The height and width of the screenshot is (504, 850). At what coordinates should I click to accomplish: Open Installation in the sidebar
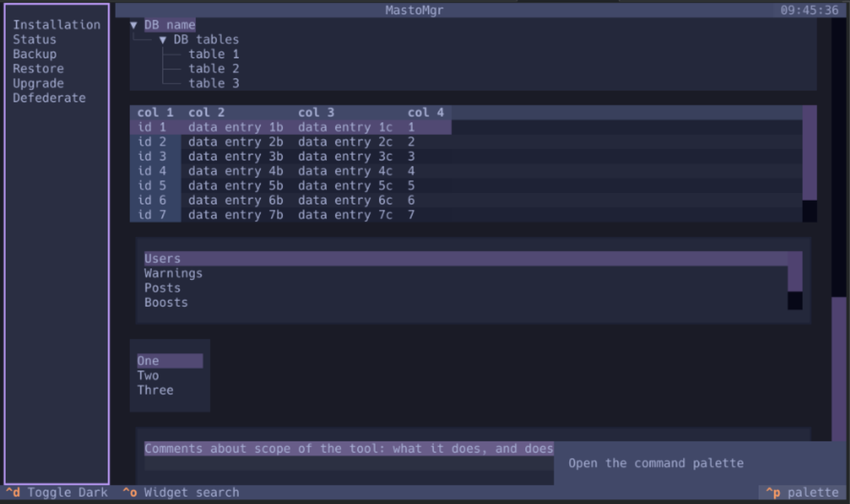(57, 25)
